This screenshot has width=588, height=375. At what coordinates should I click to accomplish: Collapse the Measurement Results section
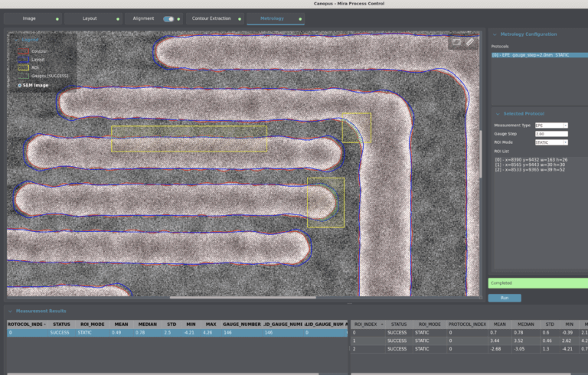(10, 311)
